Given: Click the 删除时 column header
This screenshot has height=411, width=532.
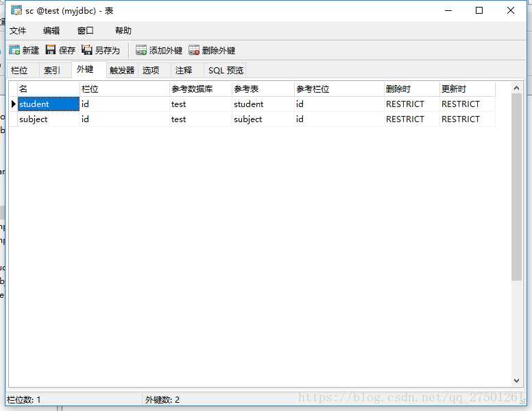Looking at the screenshot, I should coord(411,89).
